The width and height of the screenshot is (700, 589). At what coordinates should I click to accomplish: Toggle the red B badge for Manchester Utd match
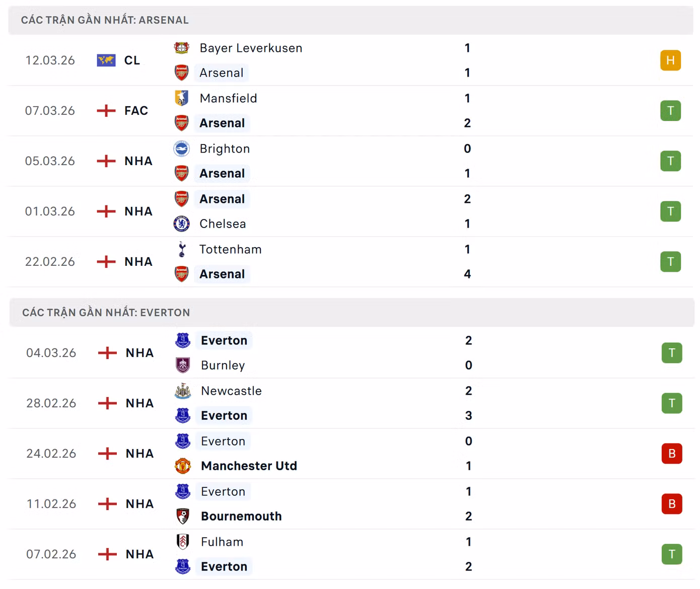[x=672, y=453]
